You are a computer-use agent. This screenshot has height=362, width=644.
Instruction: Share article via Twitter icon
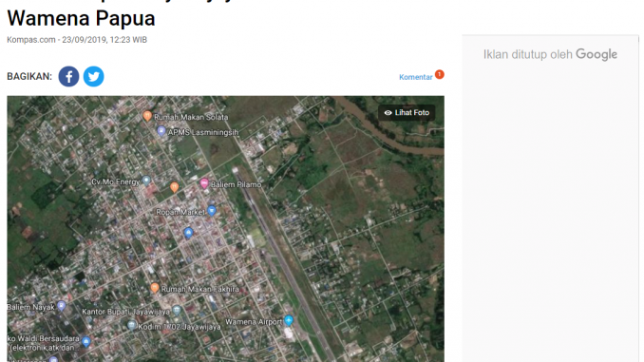click(x=94, y=76)
